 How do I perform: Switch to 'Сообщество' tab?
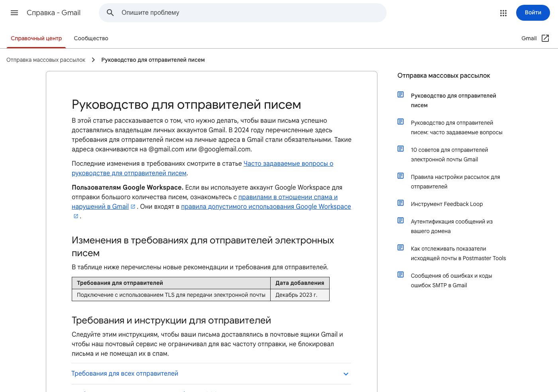(x=91, y=38)
